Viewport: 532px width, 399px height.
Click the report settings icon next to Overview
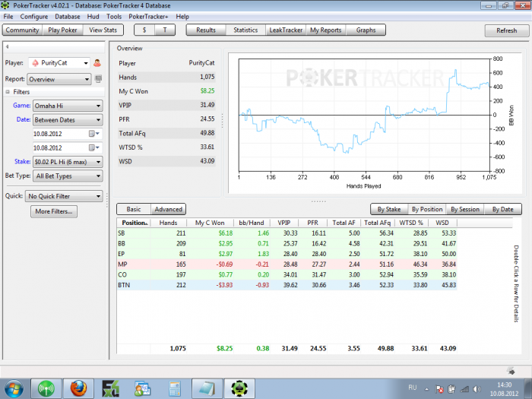pos(98,79)
